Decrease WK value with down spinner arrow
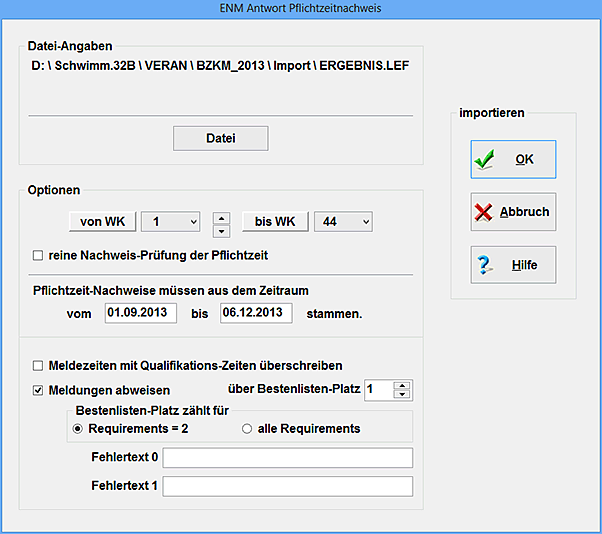The image size is (602, 534). [x=222, y=227]
